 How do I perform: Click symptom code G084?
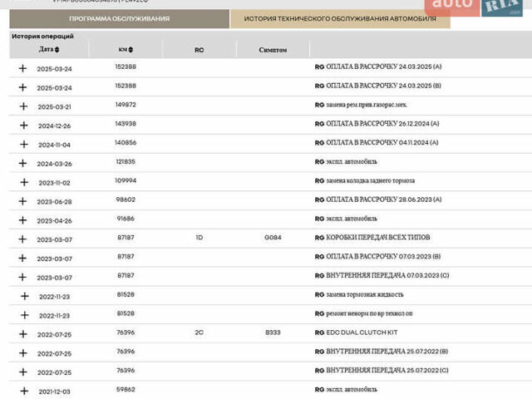coord(273,238)
